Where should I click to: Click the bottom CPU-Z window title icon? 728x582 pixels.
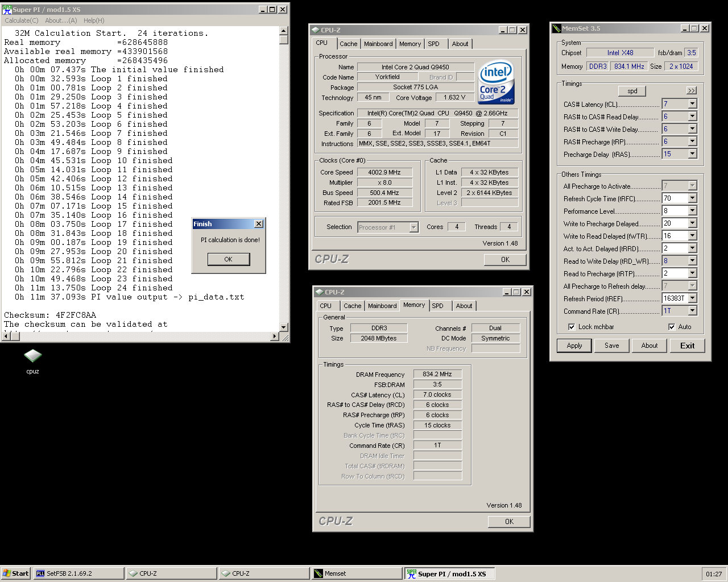click(x=319, y=292)
